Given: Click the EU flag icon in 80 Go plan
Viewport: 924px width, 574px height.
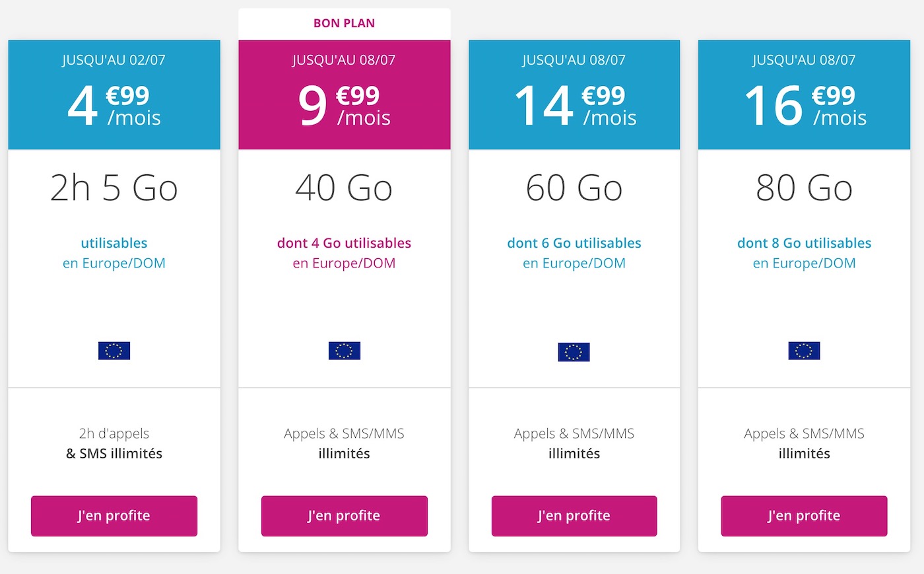Looking at the screenshot, I should pyautogui.click(x=804, y=351).
